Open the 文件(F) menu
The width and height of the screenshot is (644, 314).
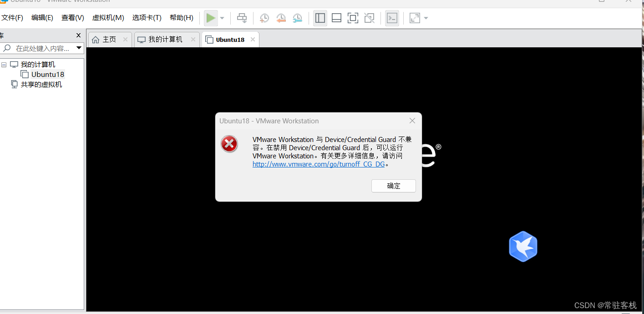click(12, 18)
